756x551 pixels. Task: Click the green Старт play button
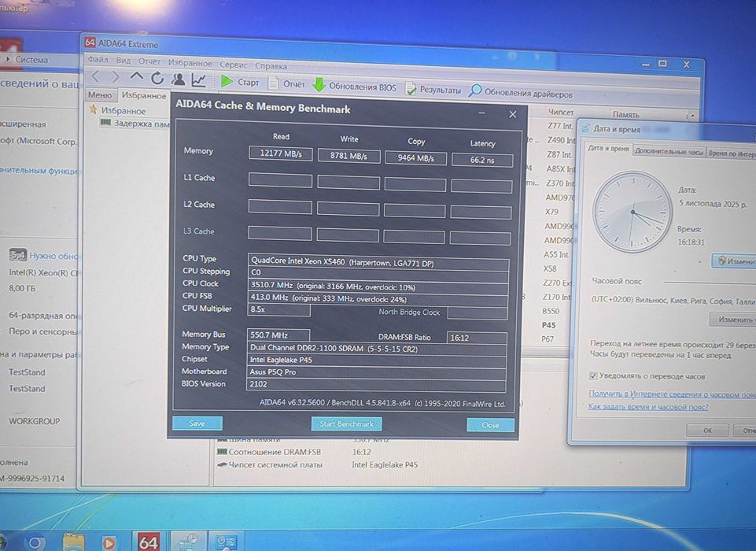[240, 82]
